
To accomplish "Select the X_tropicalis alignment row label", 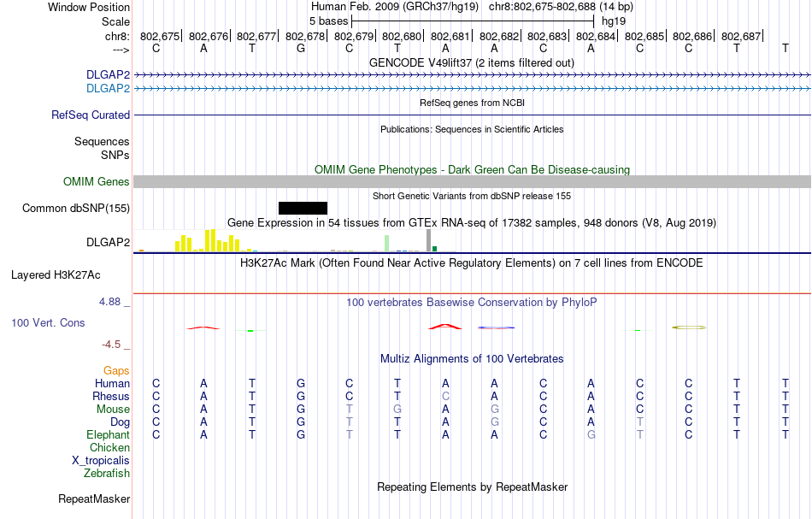I will tap(101, 461).
